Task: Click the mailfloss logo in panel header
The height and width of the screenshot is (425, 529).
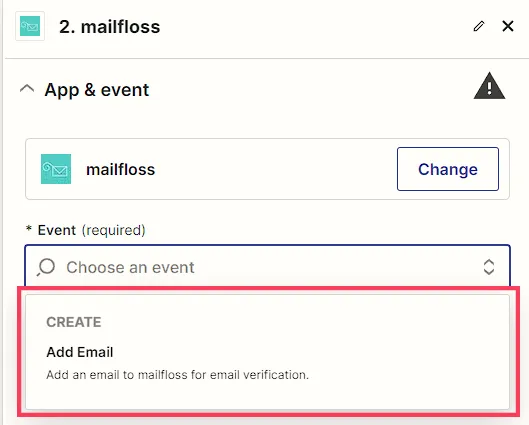Action: tap(30, 26)
